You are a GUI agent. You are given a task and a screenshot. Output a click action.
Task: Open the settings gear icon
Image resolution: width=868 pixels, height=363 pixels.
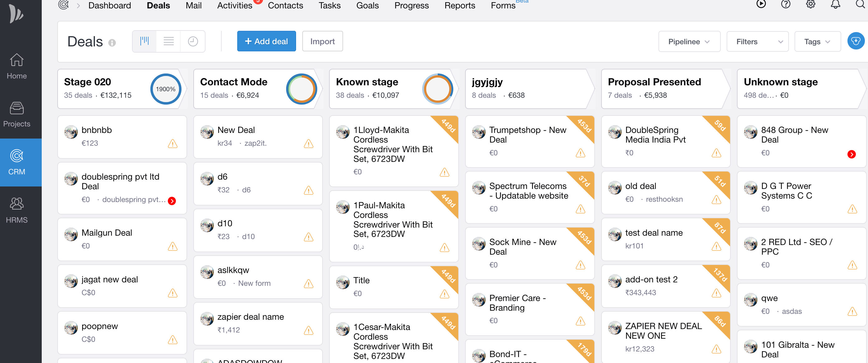(x=810, y=4)
